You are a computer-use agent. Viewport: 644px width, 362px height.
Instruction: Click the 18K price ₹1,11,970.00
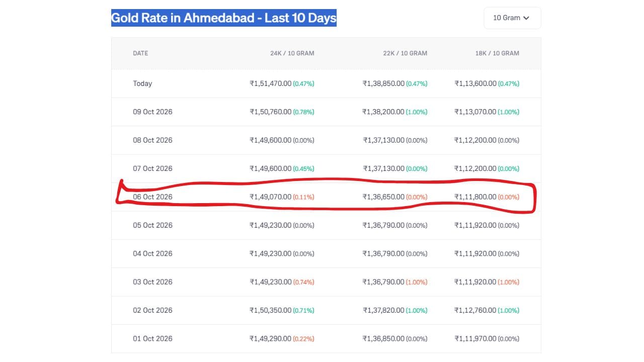pyautogui.click(x=475, y=338)
